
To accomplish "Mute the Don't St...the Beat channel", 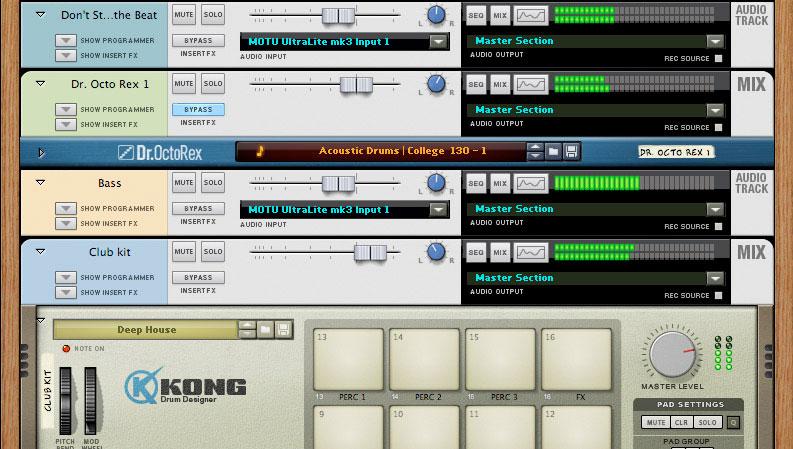I will 184,15.
